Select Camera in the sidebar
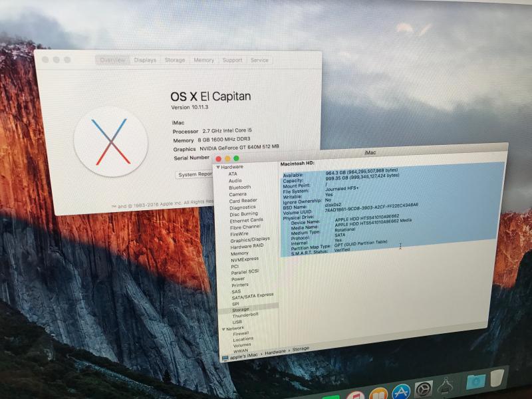The height and width of the screenshot is (399, 532). (237, 194)
